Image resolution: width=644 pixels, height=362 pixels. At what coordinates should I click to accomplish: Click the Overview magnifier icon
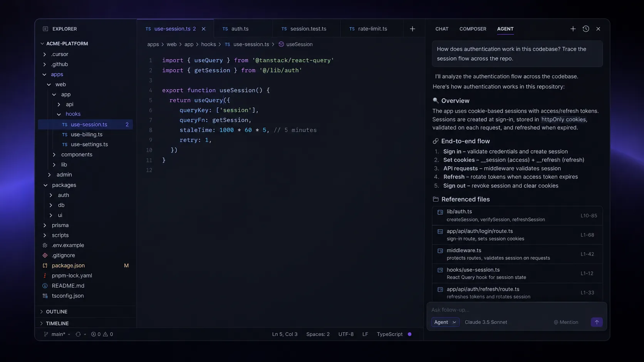click(x=436, y=100)
